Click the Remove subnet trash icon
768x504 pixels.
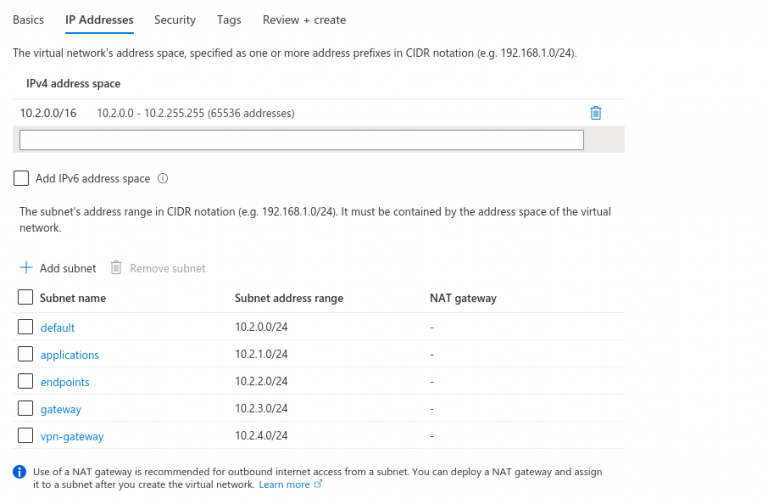click(x=116, y=268)
